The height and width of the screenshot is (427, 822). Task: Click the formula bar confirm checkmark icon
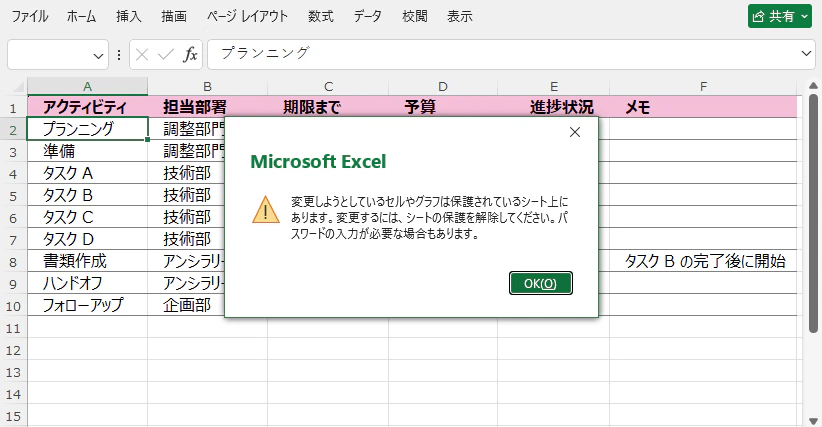[166, 54]
